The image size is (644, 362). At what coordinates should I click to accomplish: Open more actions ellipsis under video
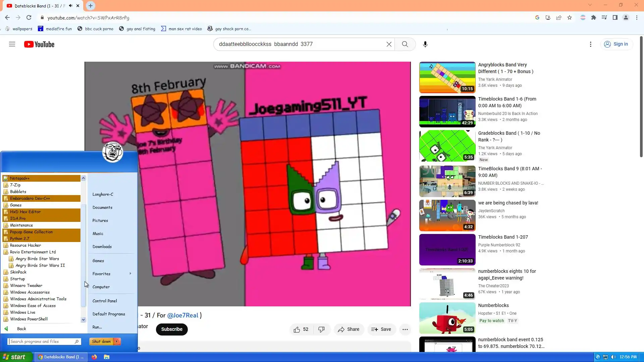tap(405, 329)
